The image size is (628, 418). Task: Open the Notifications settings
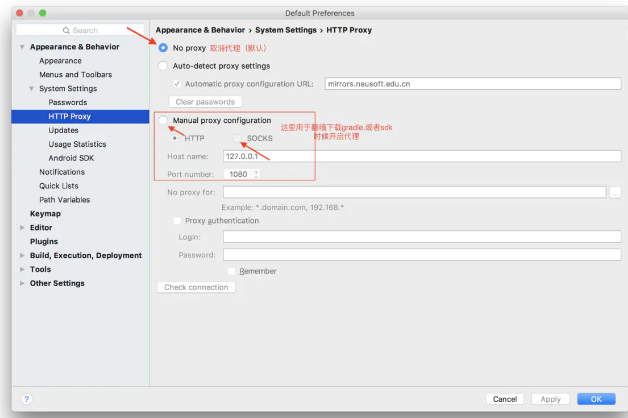pyautogui.click(x=62, y=172)
